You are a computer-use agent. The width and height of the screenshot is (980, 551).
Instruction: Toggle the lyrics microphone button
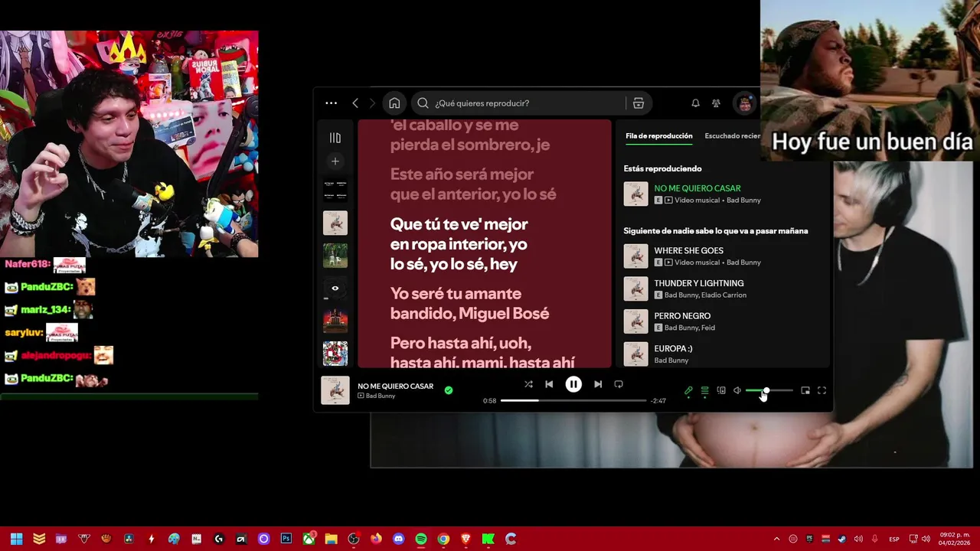688,390
